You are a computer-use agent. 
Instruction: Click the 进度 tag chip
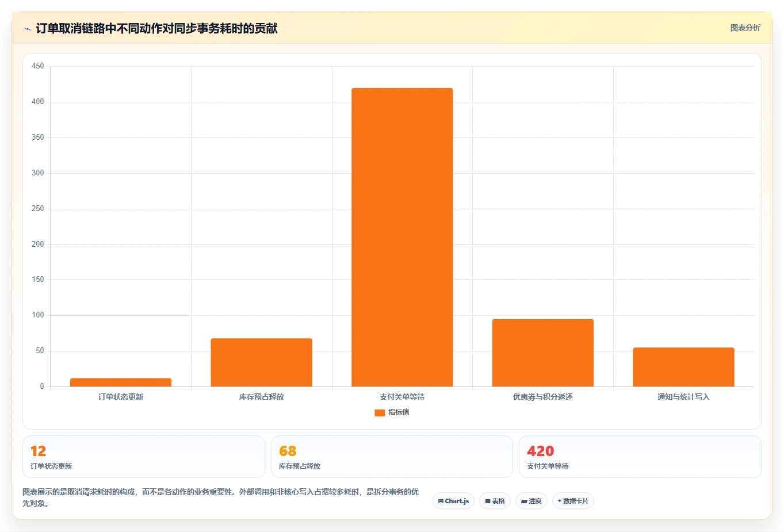pyautogui.click(x=531, y=501)
